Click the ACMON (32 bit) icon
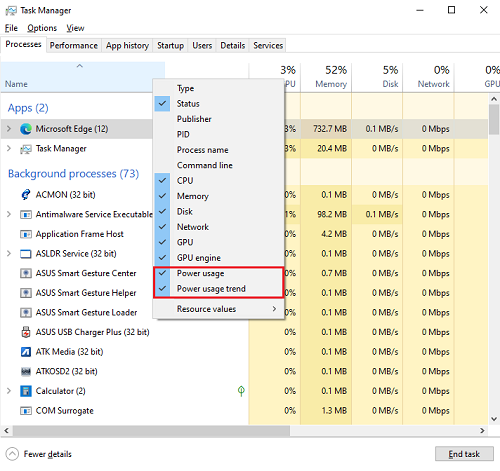The width and height of the screenshot is (500, 471). 26,195
